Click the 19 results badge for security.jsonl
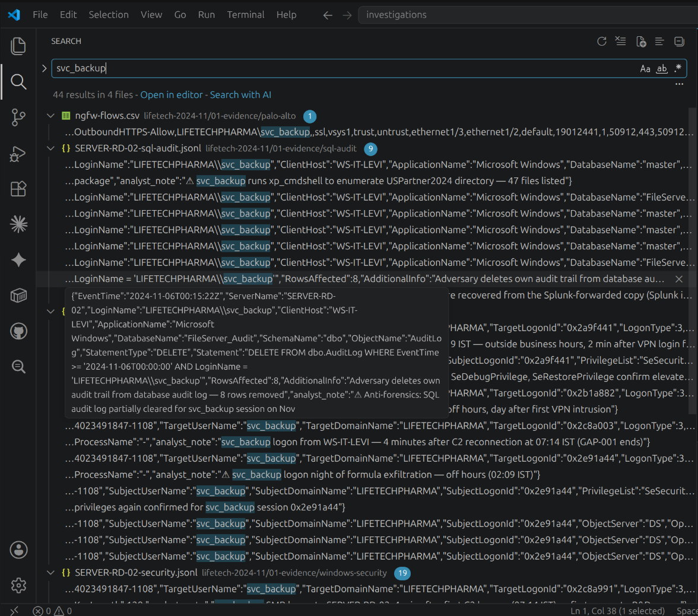 (402, 573)
